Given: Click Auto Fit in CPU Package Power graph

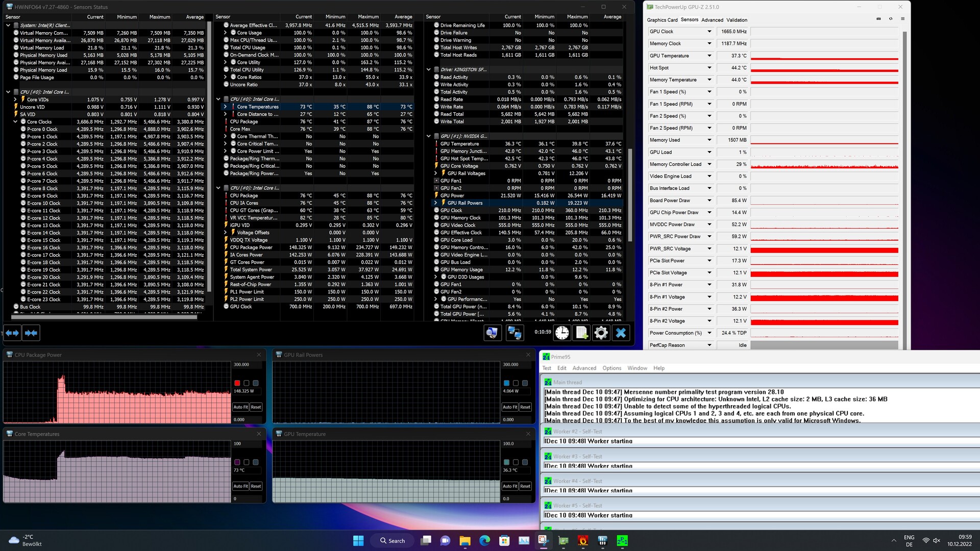Looking at the screenshot, I should point(240,407).
